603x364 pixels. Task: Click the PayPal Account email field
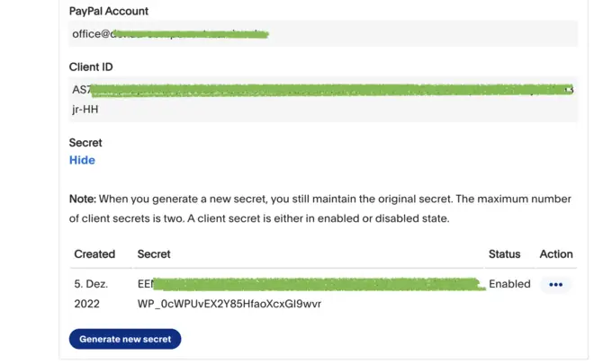pyautogui.click(x=322, y=33)
